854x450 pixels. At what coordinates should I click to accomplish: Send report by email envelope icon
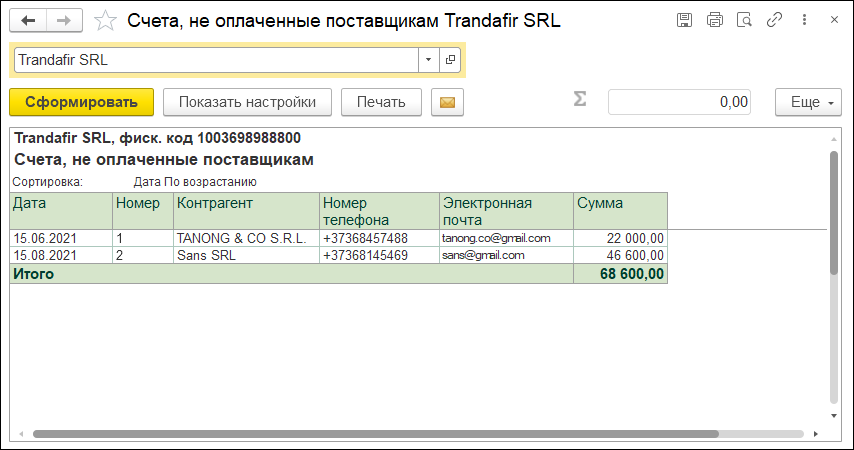coord(447,102)
